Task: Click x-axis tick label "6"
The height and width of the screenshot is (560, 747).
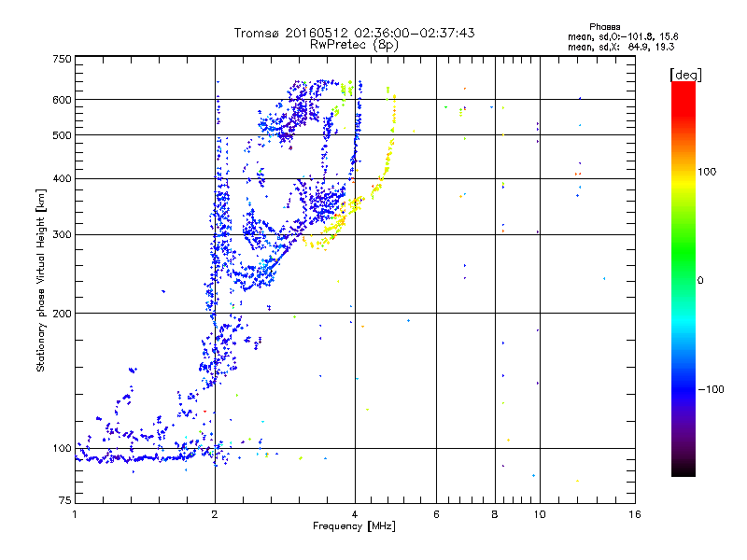Action: (436, 514)
